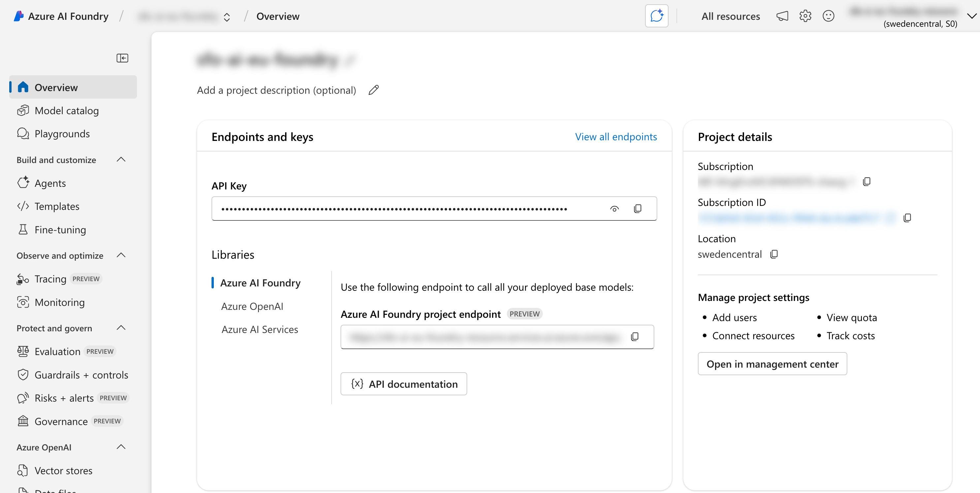
Task: Open the project switcher dropdown
Action: click(x=227, y=17)
